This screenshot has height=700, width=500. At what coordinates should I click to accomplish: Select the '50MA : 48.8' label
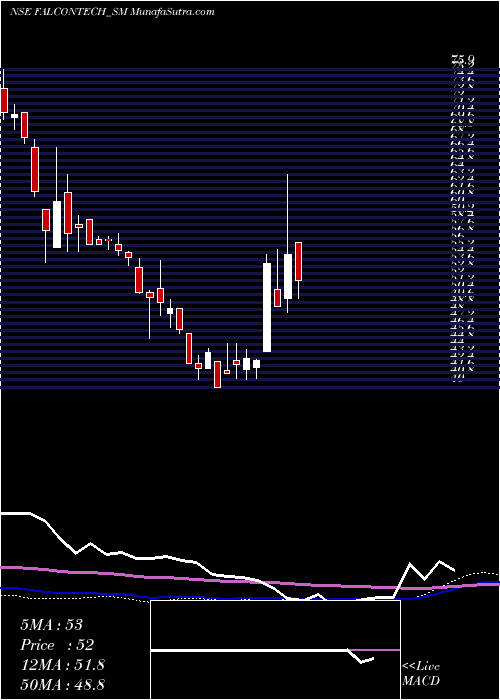point(62,684)
